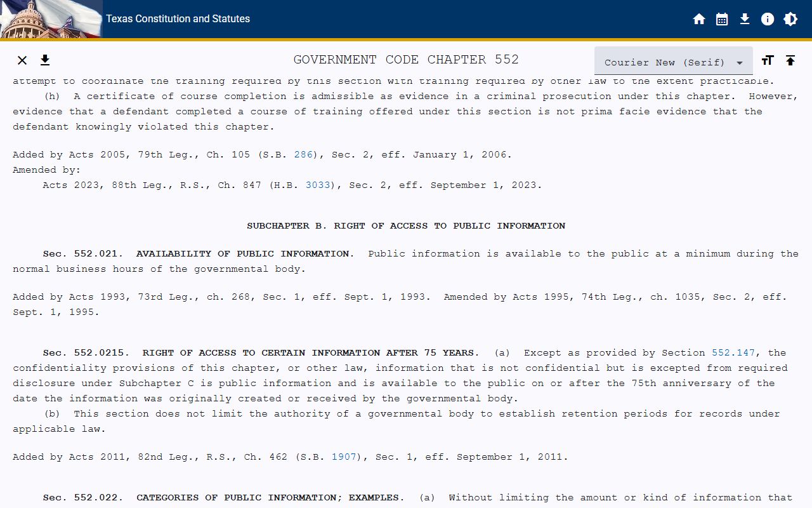Open the Courier New (Serif) font dropdown

coord(674,61)
